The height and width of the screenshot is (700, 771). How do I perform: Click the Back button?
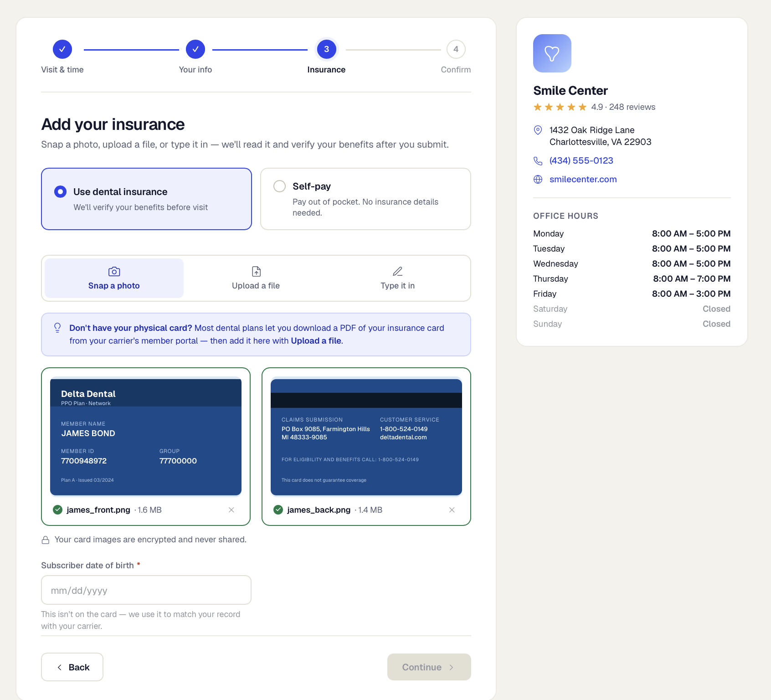coord(72,667)
